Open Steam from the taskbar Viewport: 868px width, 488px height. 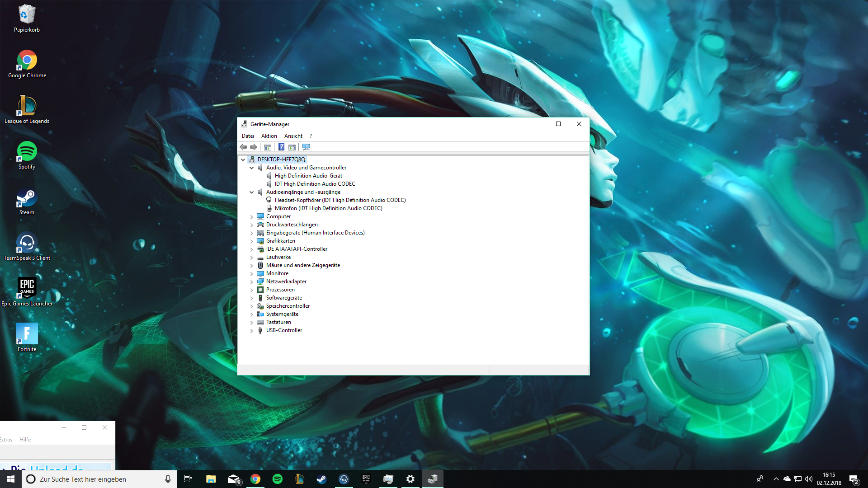[x=321, y=479]
